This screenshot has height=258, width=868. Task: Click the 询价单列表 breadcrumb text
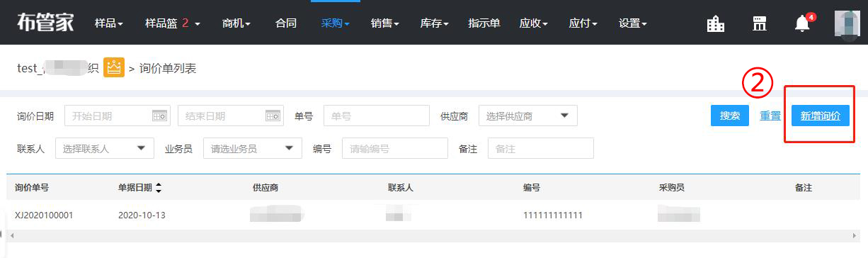[168, 68]
